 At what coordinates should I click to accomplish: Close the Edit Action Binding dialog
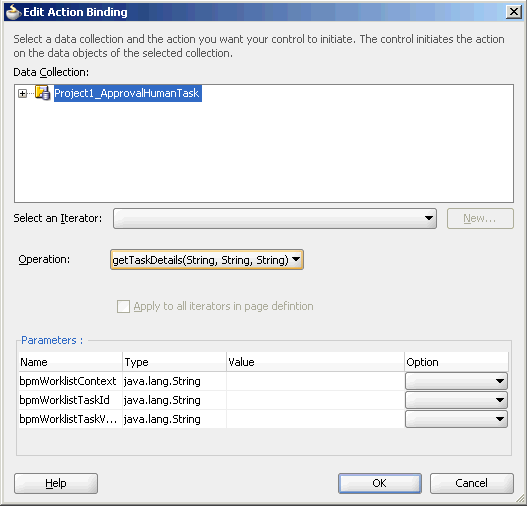[514, 12]
